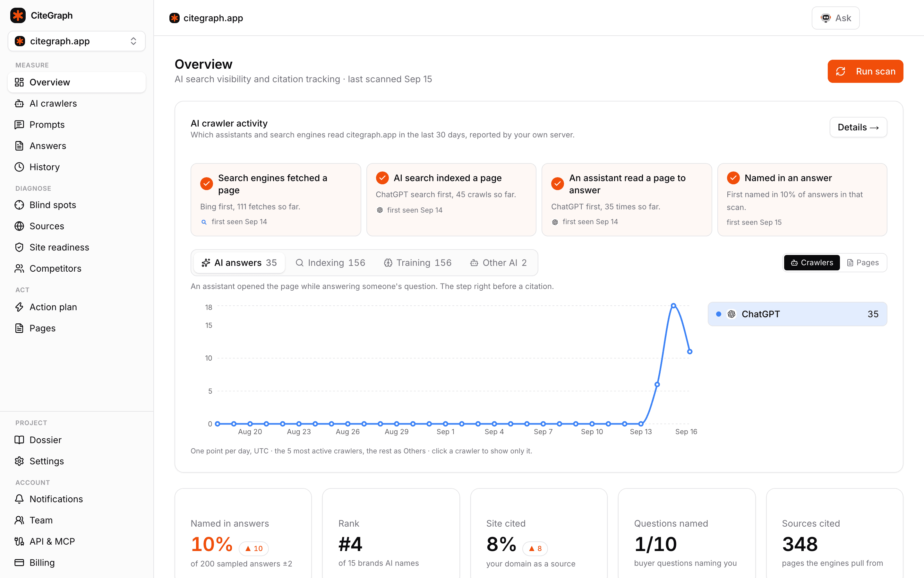Click the Team users icon
This screenshot has width=924, height=578.
coord(19,520)
